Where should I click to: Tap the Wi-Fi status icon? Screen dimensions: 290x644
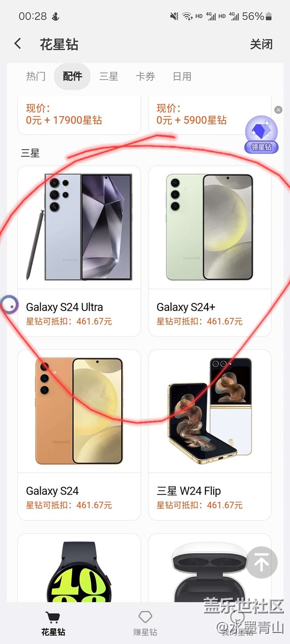(187, 17)
